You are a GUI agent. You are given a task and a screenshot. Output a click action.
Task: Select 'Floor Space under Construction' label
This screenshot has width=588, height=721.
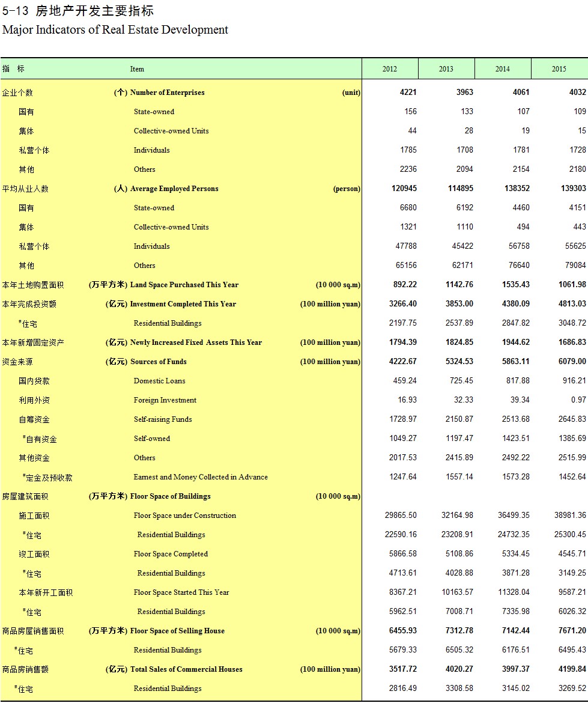point(185,516)
